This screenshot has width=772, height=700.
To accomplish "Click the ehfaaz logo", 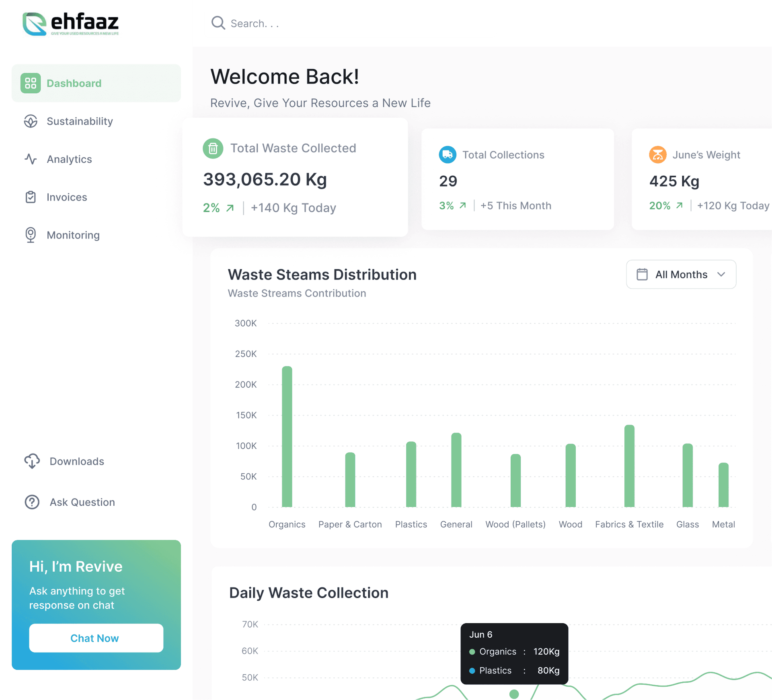I will tap(70, 23).
